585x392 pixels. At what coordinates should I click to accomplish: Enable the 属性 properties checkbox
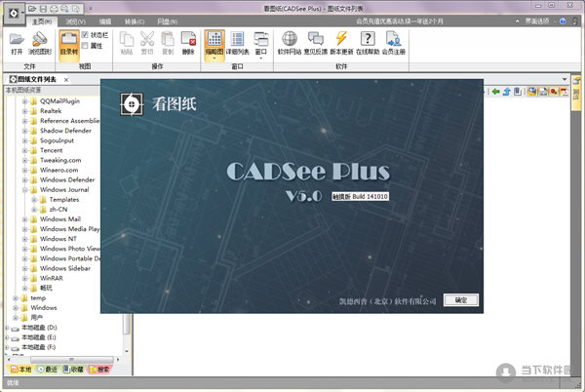(85, 46)
